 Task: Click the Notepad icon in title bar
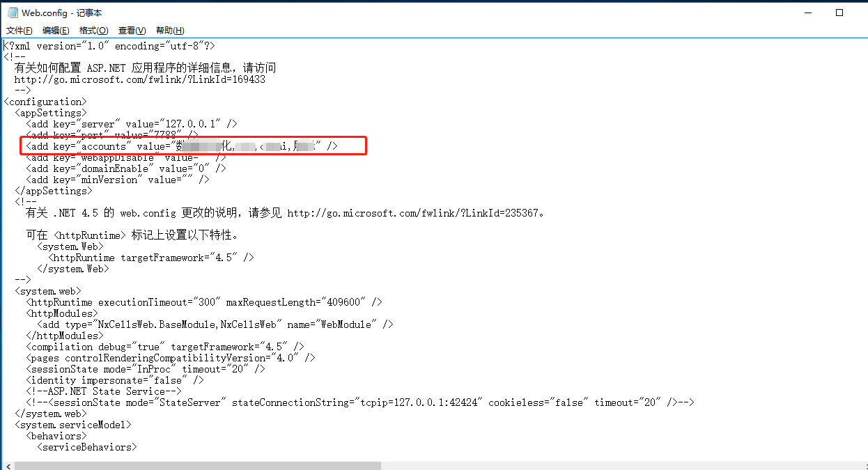pyautogui.click(x=13, y=13)
